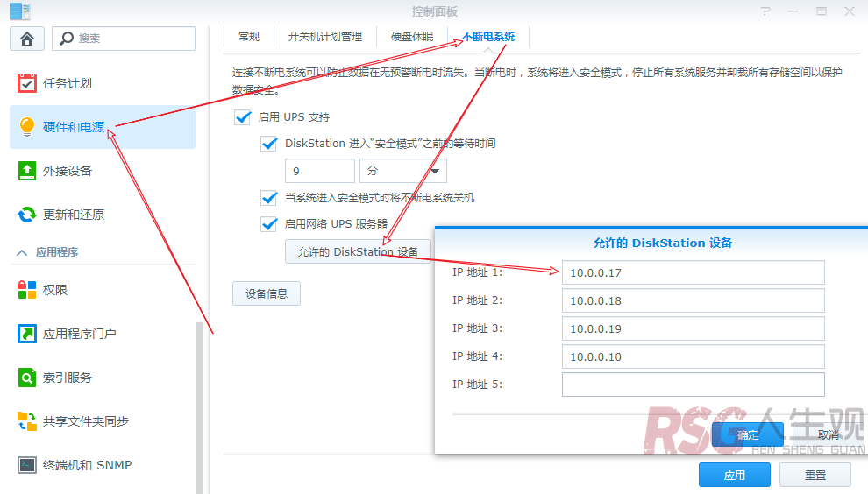The height and width of the screenshot is (494, 868).
Task: Open help question mark in title bar
Action: pos(765,11)
